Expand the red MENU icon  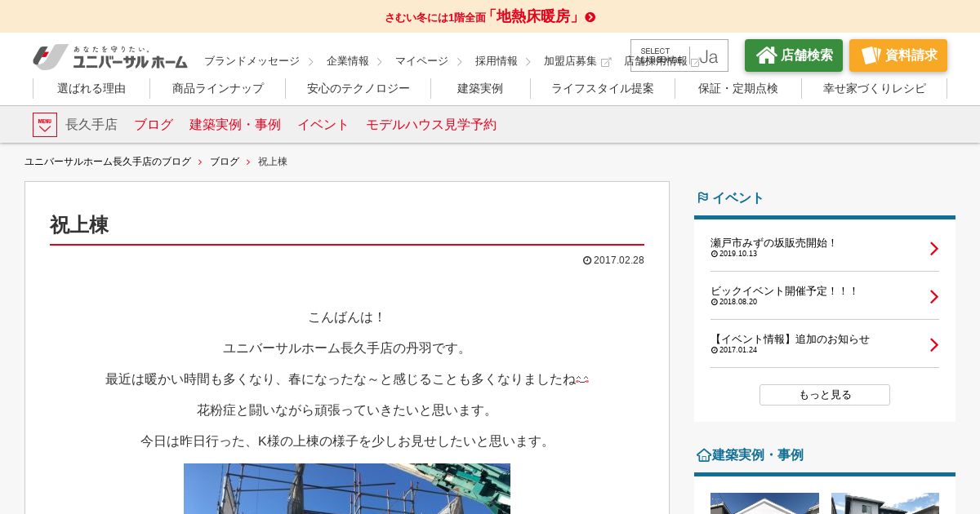45,125
